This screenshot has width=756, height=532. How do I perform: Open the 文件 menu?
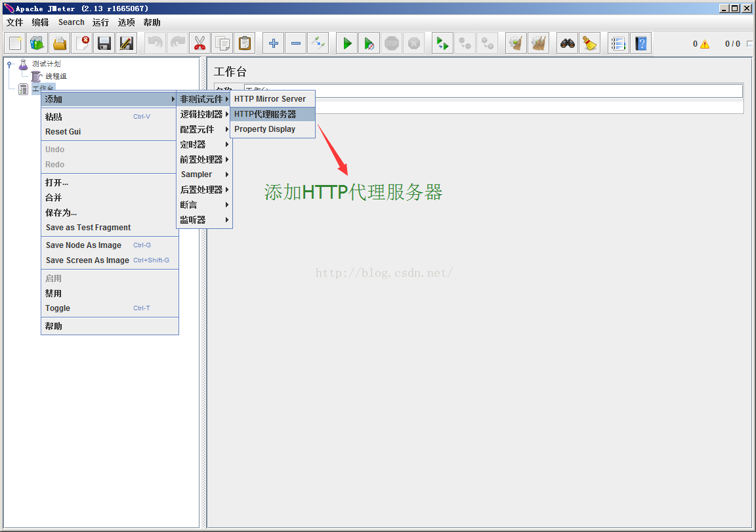point(14,22)
